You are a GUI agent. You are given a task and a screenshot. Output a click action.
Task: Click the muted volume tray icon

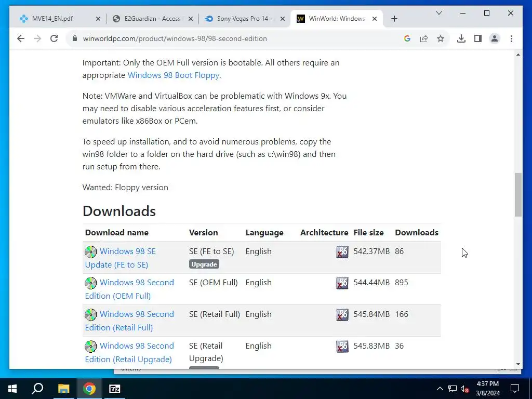465,389
